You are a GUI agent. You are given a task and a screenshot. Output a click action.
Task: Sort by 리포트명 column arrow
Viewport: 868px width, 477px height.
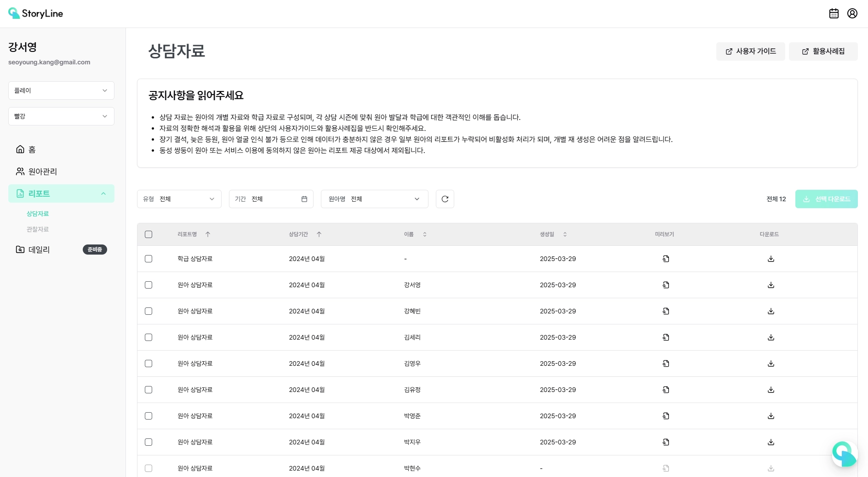point(208,234)
